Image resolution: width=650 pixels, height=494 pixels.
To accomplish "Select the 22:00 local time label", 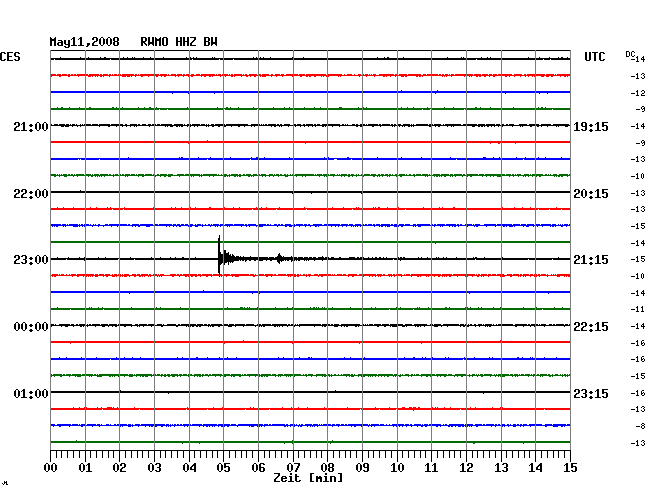I will 31,194.
